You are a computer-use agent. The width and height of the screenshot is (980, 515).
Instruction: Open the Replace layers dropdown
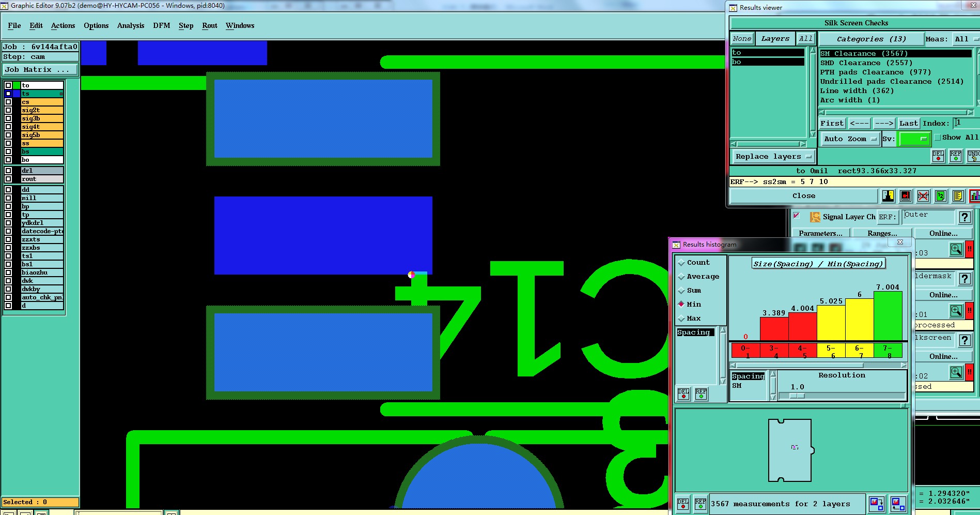pos(773,157)
